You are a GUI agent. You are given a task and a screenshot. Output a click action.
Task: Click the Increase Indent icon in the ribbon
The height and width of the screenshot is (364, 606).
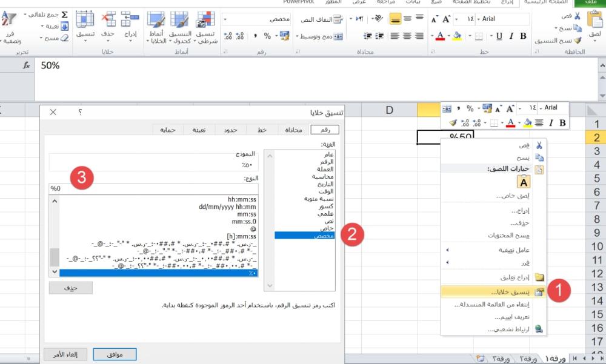point(368,36)
